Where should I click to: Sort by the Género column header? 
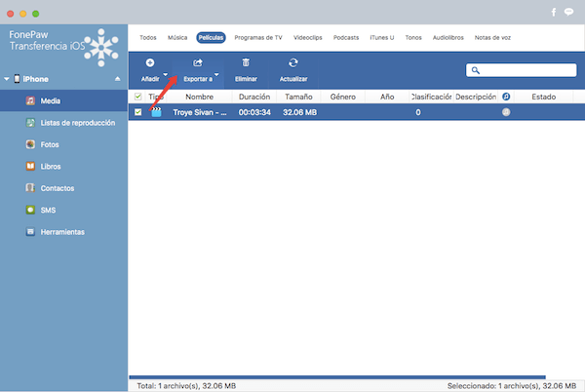(x=342, y=97)
